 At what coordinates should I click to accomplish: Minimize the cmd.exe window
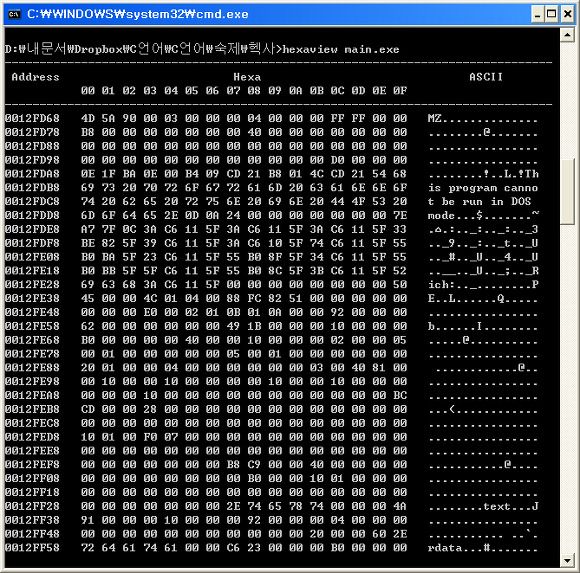[x=538, y=14]
